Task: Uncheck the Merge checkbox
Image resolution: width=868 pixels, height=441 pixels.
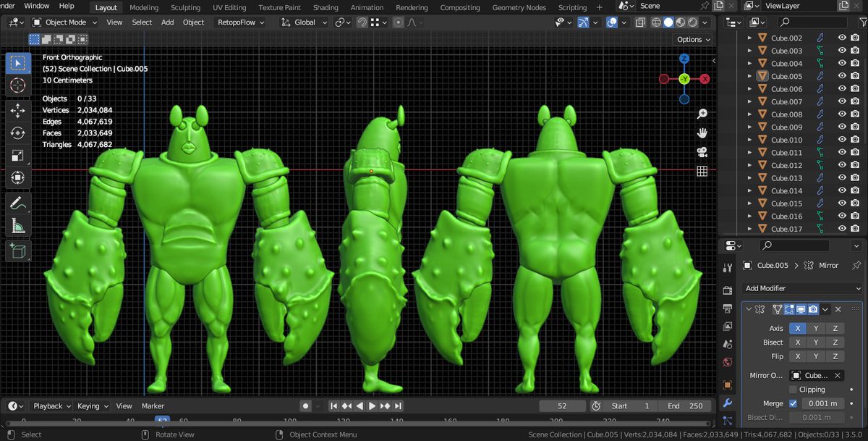Action: pyautogui.click(x=793, y=403)
